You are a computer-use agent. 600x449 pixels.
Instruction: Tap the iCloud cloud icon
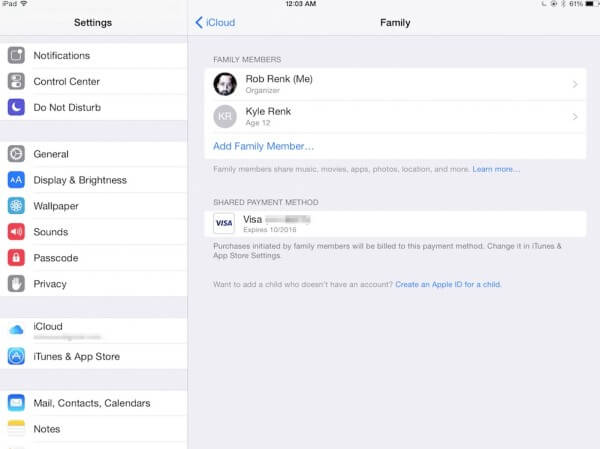point(16,330)
